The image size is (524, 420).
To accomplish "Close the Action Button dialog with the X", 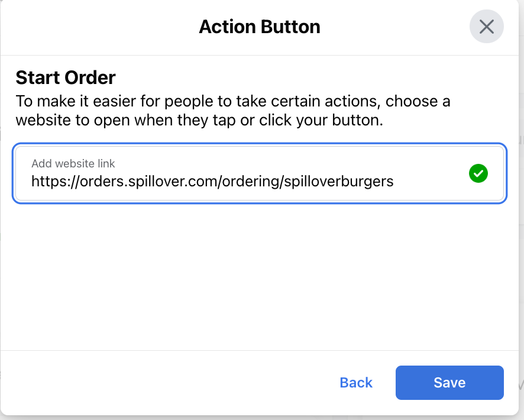I will click(486, 27).
